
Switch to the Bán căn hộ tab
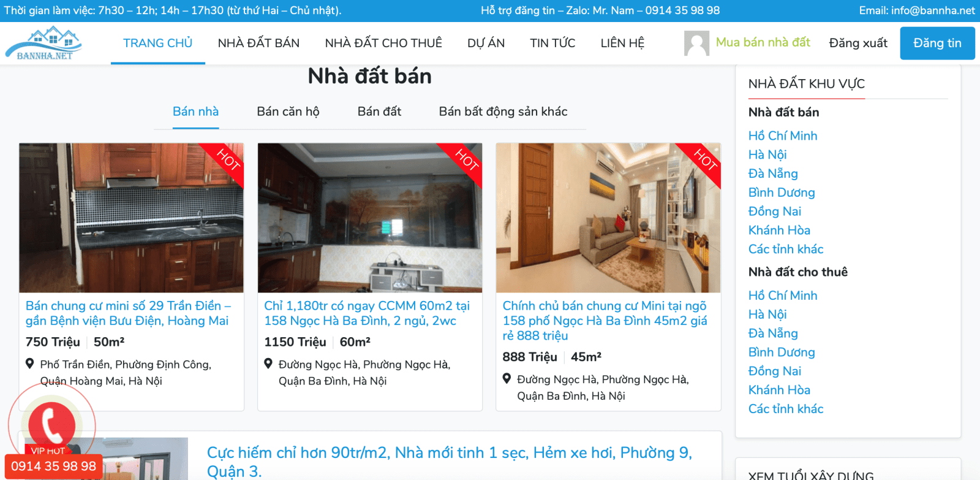[288, 112]
